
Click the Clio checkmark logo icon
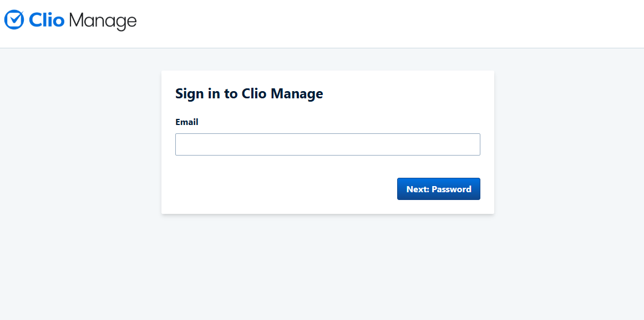(14, 20)
